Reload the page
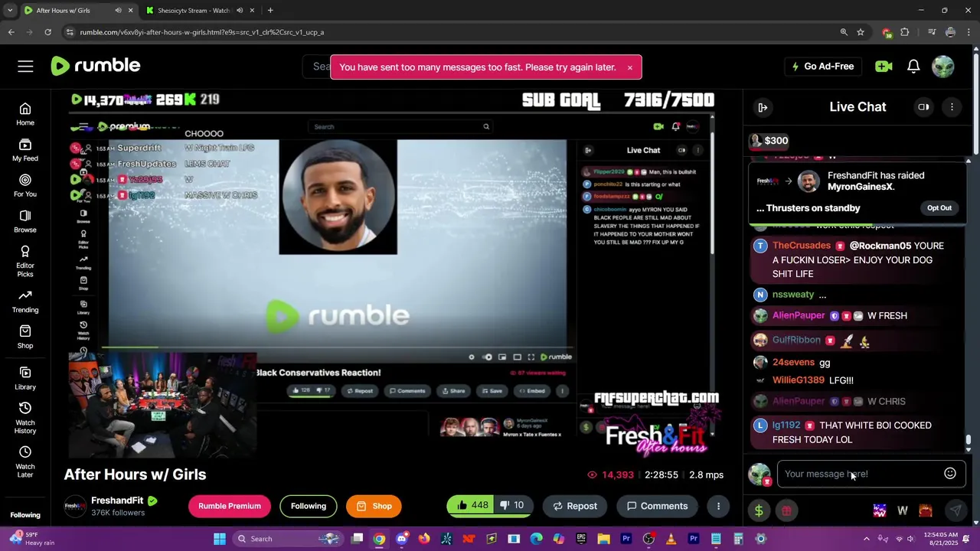 47,32
